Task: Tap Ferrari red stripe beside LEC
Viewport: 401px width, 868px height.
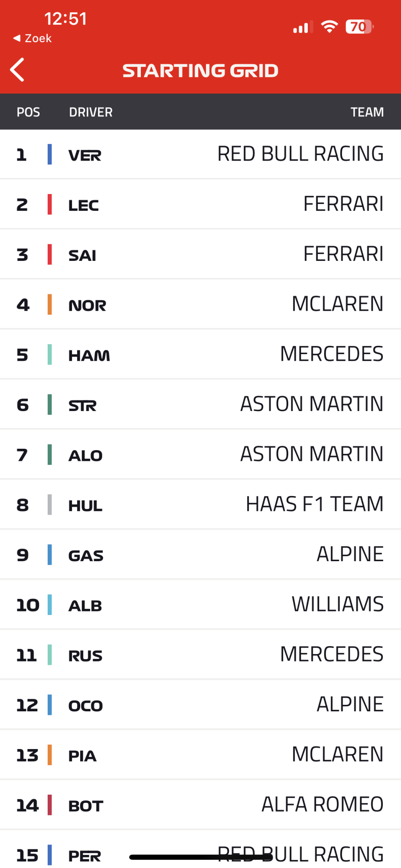Action: pyautogui.click(x=50, y=204)
